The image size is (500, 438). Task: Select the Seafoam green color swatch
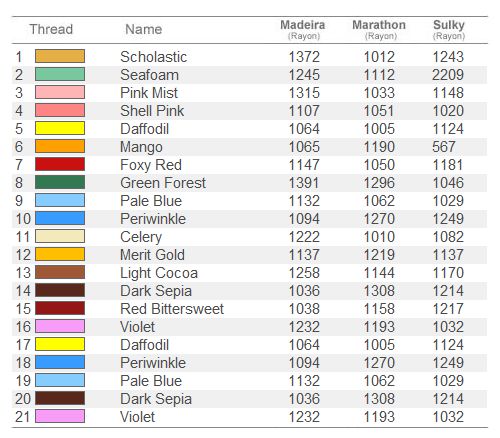[x=60, y=74]
